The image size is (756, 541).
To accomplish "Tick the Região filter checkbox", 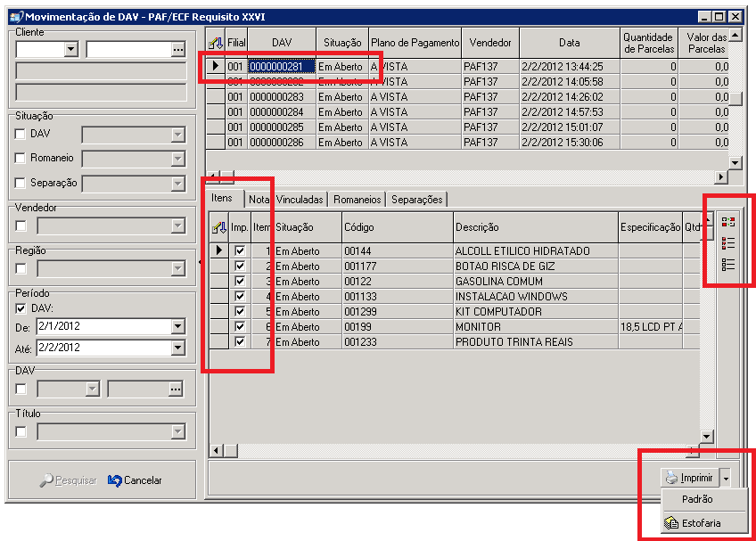I will [21, 268].
